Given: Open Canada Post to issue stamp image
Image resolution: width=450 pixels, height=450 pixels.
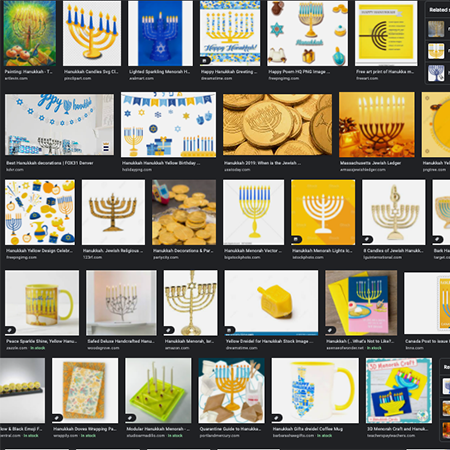Looking at the screenshot, I should pos(427,303).
